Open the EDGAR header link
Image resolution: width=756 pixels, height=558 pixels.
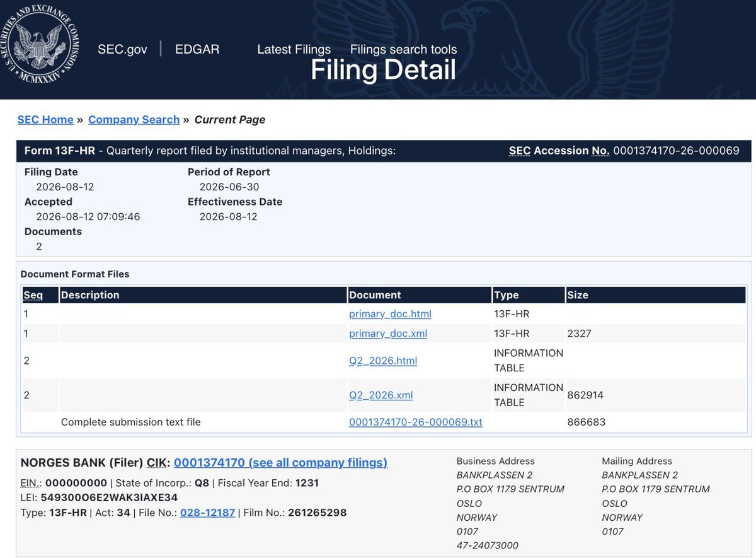197,49
